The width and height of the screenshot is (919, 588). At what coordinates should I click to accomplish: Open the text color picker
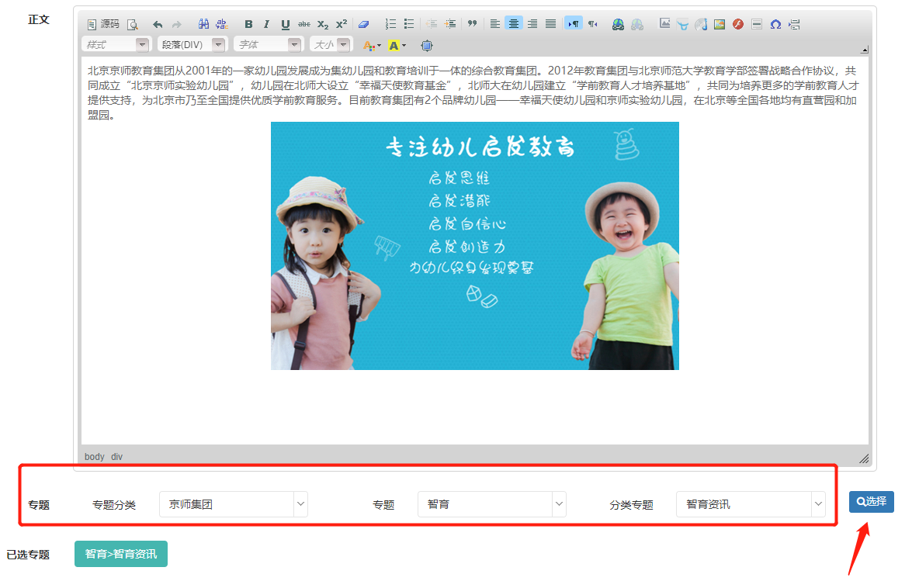tap(372, 45)
